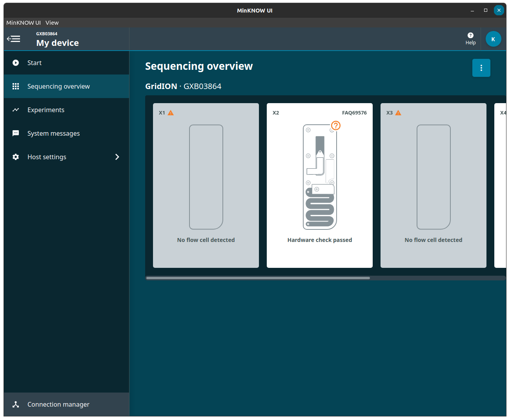Click the System messages chat icon
510x420 pixels.
click(x=16, y=133)
